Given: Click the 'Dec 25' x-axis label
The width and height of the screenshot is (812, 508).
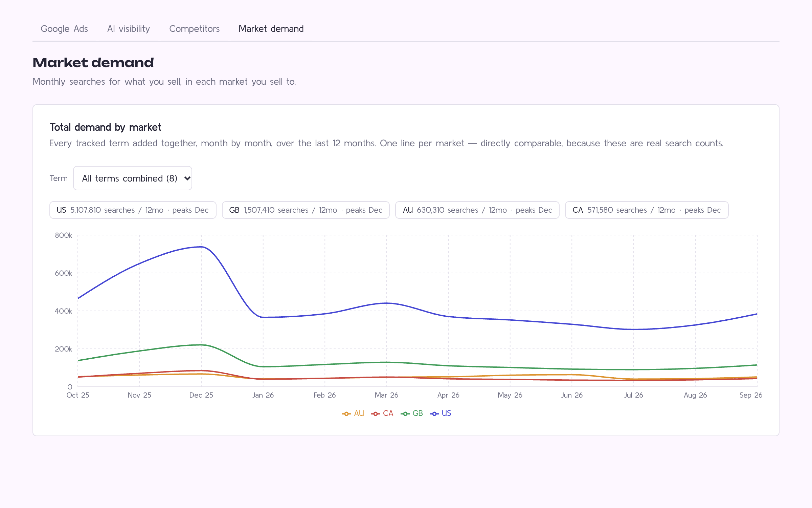Looking at the screenshot, I should pyautogui.click(x=201, y=395).
